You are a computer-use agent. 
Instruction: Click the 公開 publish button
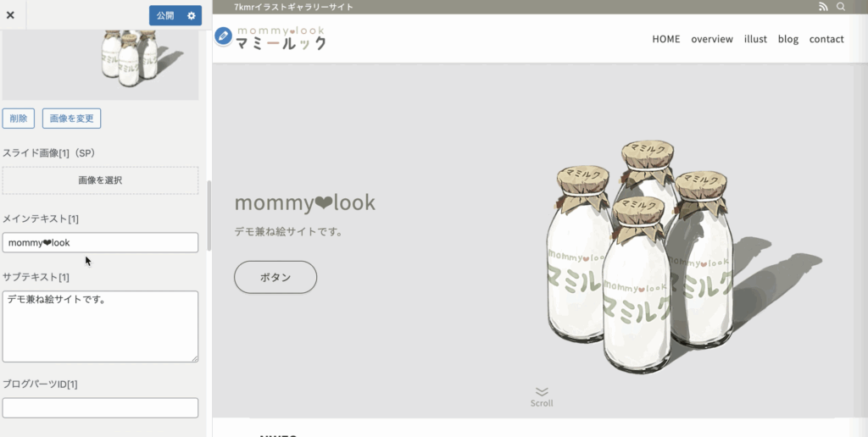coord(165,15)
